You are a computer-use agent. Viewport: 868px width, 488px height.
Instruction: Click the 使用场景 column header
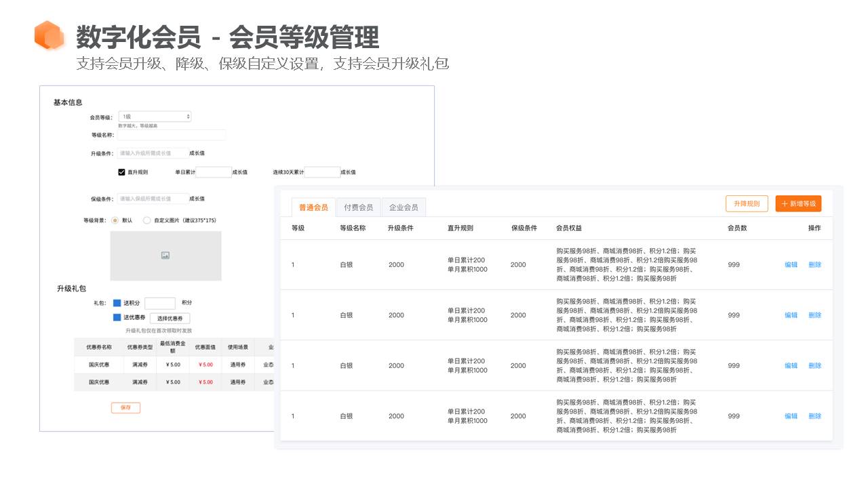click(237, 347)
